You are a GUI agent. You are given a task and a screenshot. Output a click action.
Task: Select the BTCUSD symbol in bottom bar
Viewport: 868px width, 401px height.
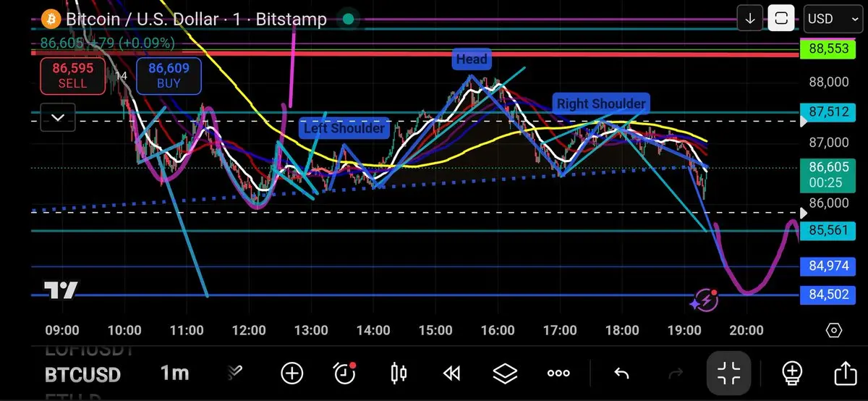click(82, 375)
